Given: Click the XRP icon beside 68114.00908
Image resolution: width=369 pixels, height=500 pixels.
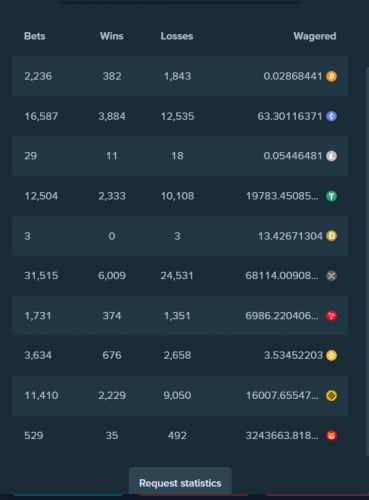Looking at the screenshot, I should point(331,276).
